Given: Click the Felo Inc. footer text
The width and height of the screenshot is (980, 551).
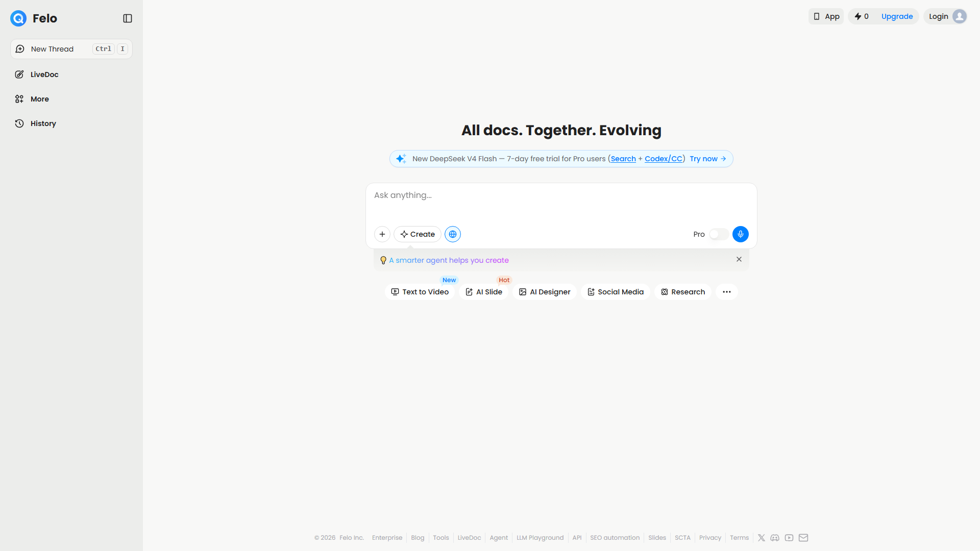Looking at the screenshot, I should 352,538.
